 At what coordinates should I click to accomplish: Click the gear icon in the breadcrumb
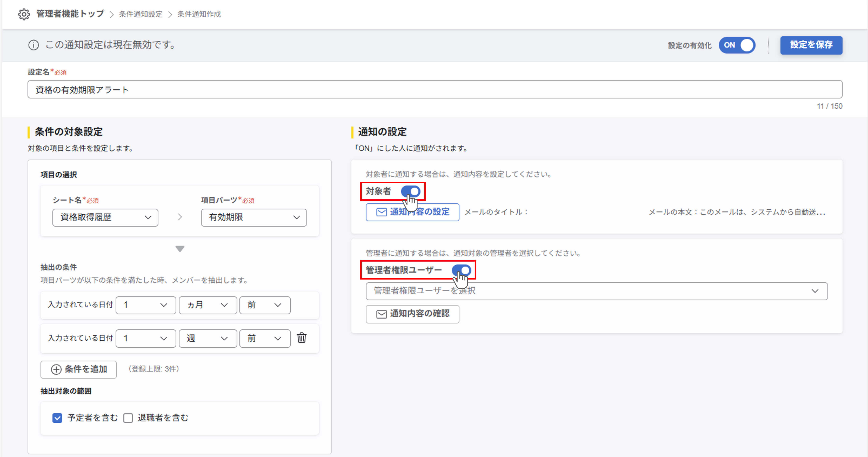(24, 14)
